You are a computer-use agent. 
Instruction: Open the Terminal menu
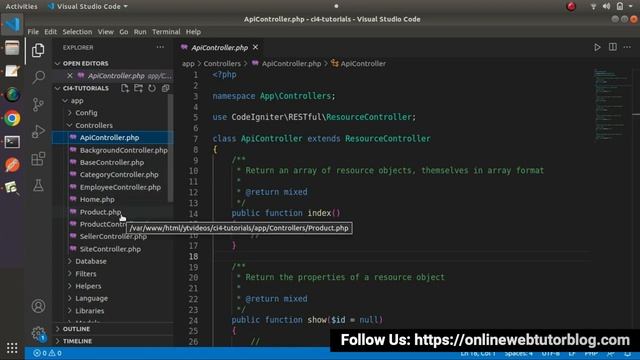[x=166, y=32]
